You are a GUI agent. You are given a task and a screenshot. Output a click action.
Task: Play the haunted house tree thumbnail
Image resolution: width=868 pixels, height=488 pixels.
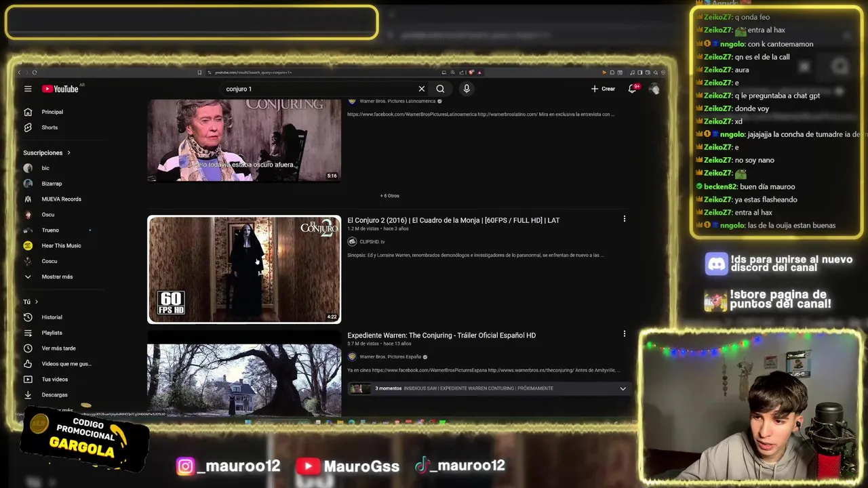tap(244, 380)
